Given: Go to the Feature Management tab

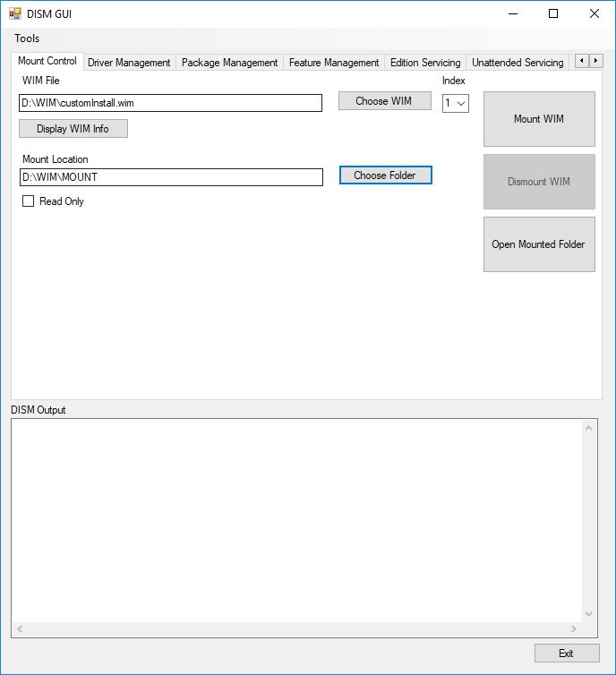Looking at the screenshot, I should [334, 63].
